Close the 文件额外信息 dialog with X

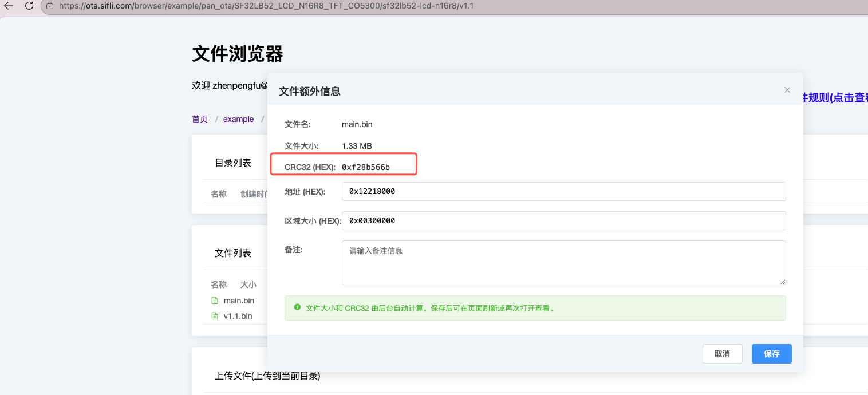click(x=787, y=90)
